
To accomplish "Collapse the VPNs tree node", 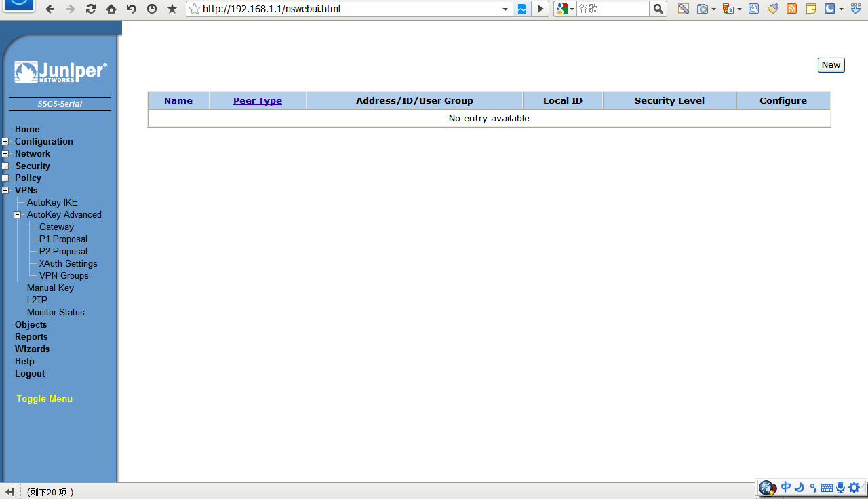I will pyautogui.click(x=5, y=191).
